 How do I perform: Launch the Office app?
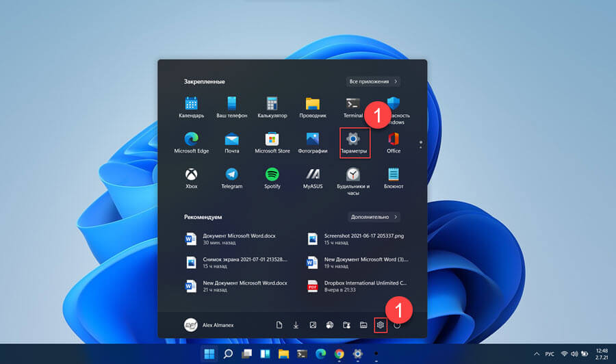[x=394, y=142]
